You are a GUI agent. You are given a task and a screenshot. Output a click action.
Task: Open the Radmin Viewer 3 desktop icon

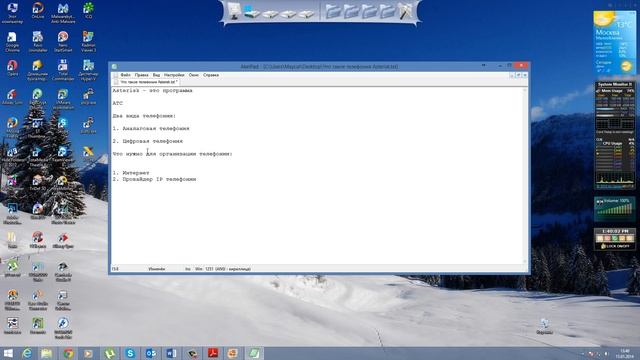click(x=88, y=42)
